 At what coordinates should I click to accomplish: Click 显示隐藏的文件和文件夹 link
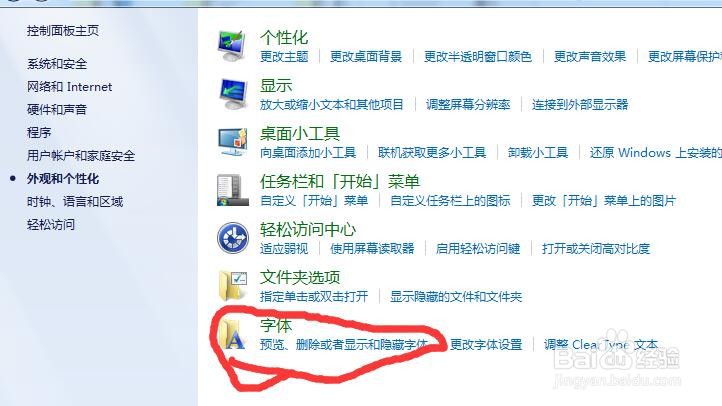(456, 296)
